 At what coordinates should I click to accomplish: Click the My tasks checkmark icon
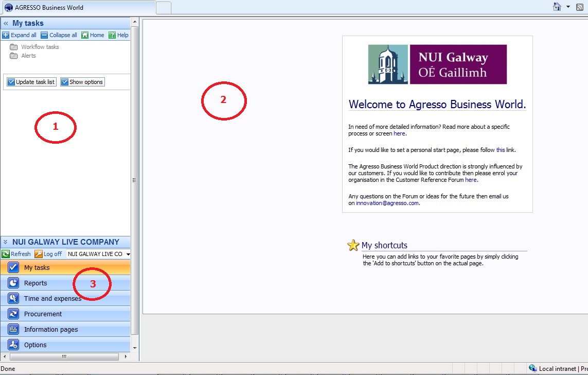13,268
